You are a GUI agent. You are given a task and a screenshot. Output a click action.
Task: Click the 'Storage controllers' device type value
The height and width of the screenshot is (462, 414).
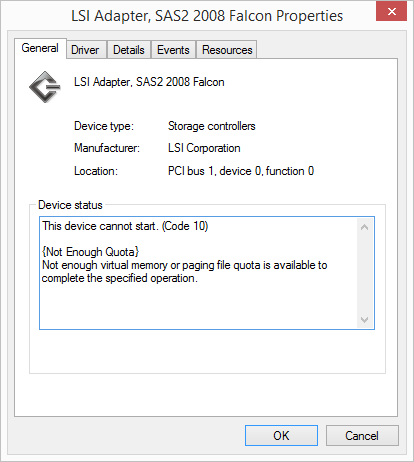pos(212,126)
